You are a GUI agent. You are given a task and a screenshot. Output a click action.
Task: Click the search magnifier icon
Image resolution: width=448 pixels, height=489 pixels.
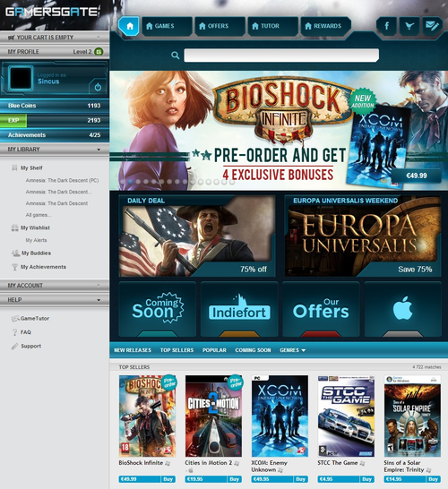coord(176,56)
